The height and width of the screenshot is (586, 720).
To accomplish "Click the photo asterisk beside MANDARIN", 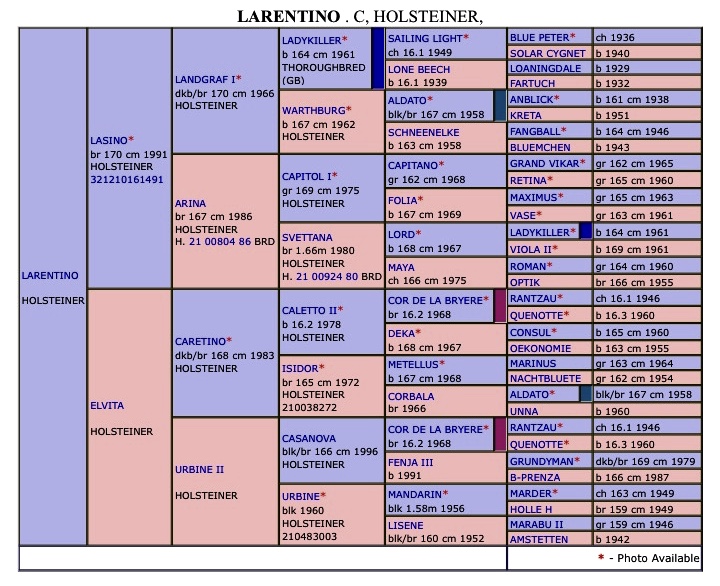I will [x=444, y=494].
